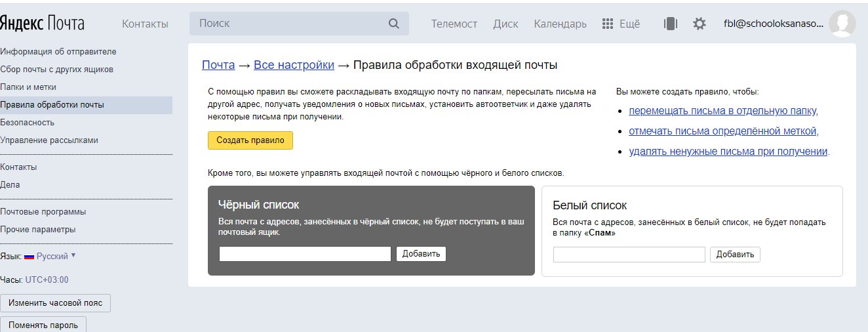This screenshot has height=332, width=868.
Task: Click the Белый список heading
Action: [590, 205]
